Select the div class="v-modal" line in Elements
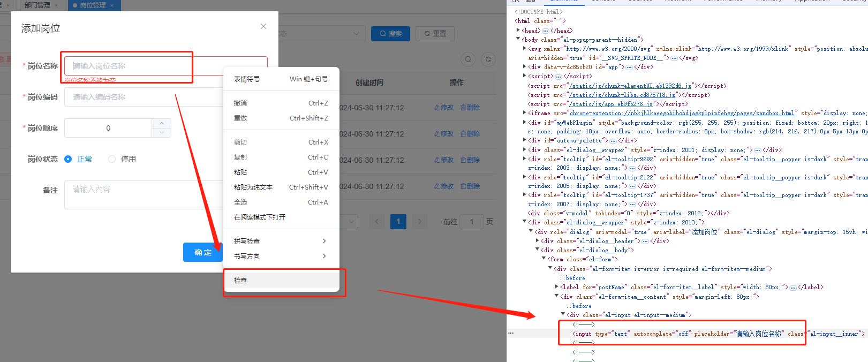Screen dimensions: 868x362 click(x=629, y=213)
